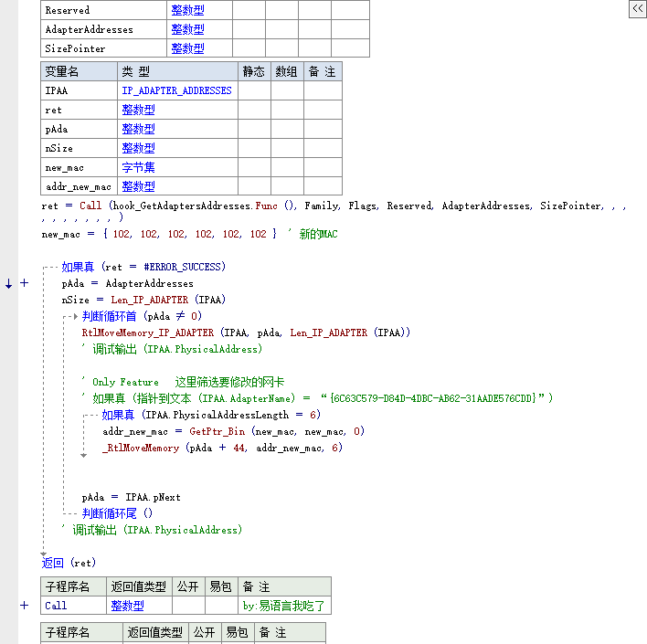The width and height of the screenshot is (647, 644).
Task: Expand the plus sign beside Call subroutine row
Action: 25,605
